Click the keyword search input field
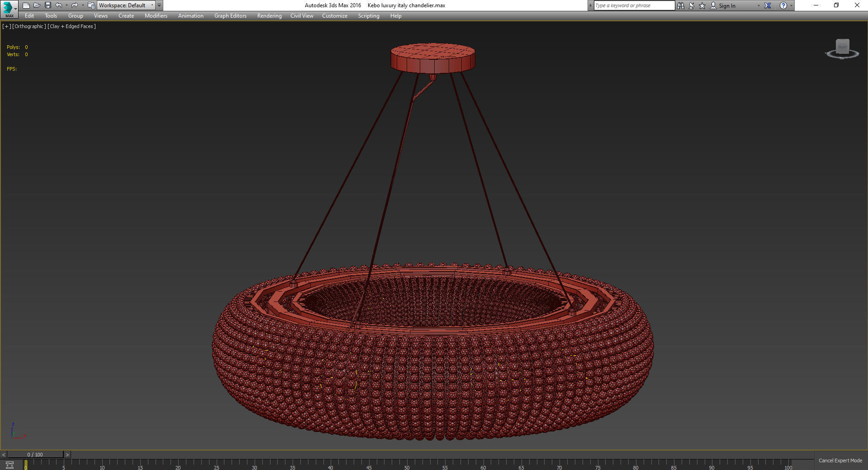Image resolution: width=868 pixels, height=470 pixels. point(634,5)
